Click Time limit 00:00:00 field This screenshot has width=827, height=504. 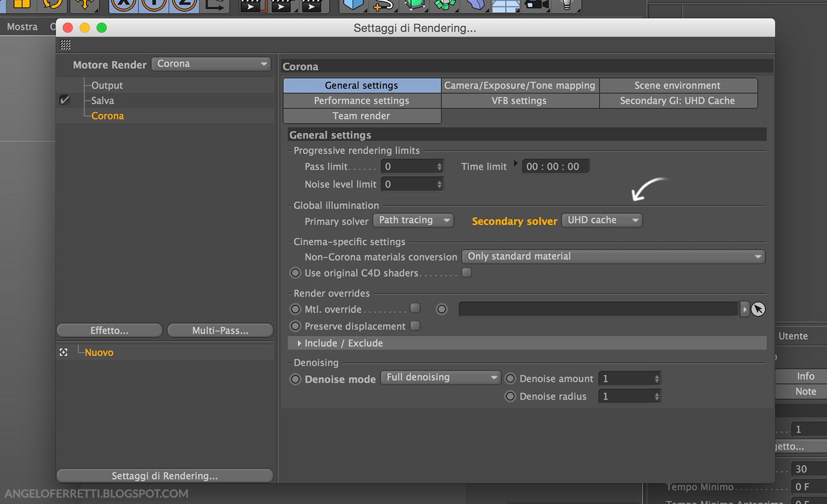pos(555,166)
